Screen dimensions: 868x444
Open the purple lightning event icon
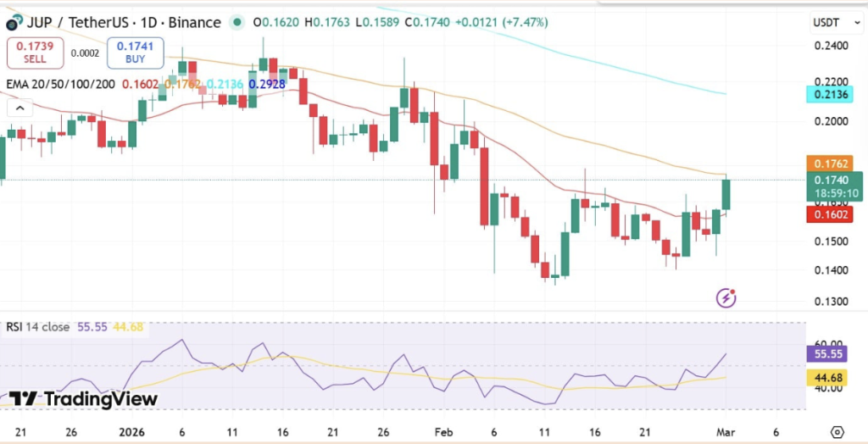tap(726, 297)
